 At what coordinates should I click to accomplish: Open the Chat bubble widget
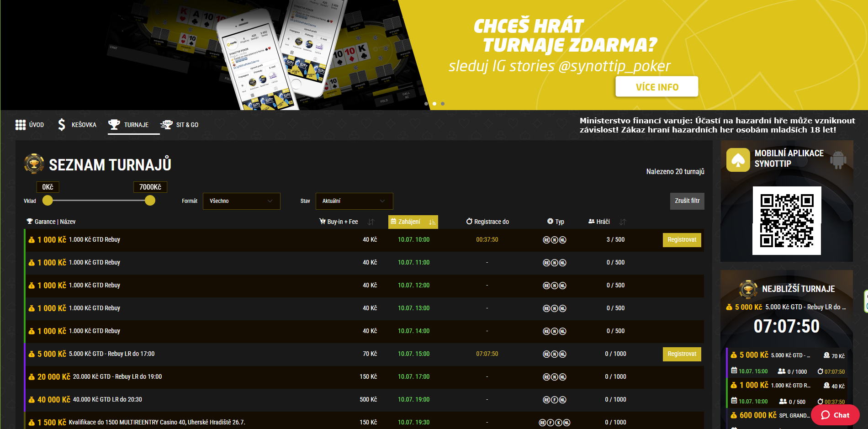[x=835, y=415]
